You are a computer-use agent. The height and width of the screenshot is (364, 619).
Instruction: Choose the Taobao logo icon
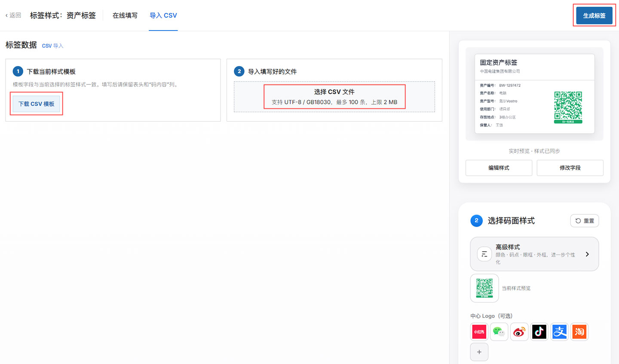[x=579, y=332]
